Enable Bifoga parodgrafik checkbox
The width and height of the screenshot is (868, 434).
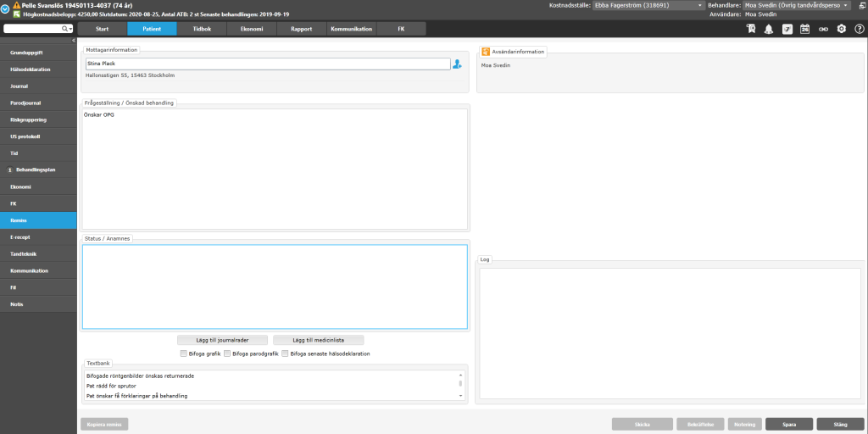point(227,353)
